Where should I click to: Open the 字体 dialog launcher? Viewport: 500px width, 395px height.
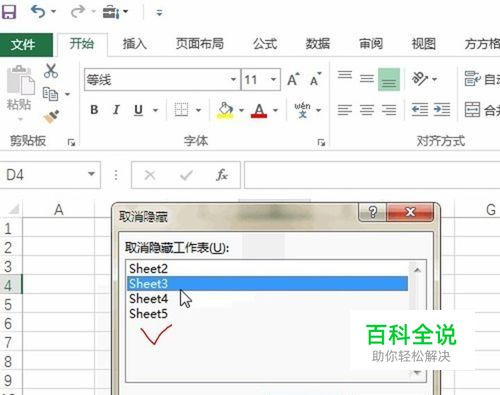pos(321,143)
